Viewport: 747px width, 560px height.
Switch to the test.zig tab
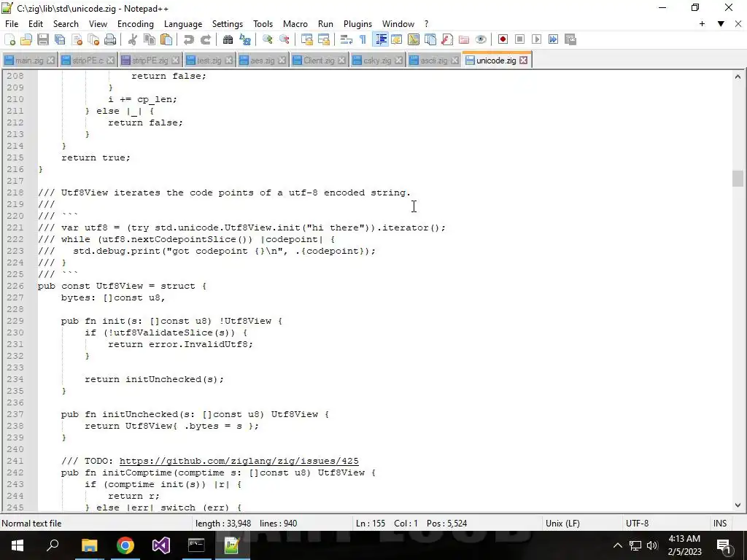[x=209, y=61]
